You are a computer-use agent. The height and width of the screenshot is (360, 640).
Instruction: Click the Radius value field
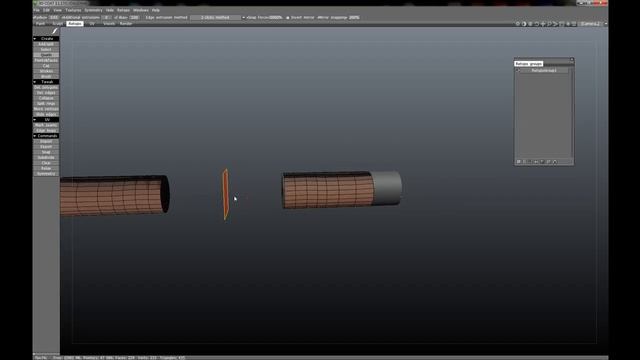pyautogui.click(x=54, y=18)
